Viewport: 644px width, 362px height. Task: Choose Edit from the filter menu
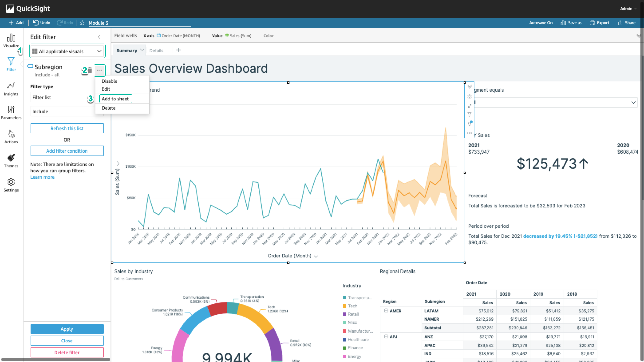click(106, 89)
